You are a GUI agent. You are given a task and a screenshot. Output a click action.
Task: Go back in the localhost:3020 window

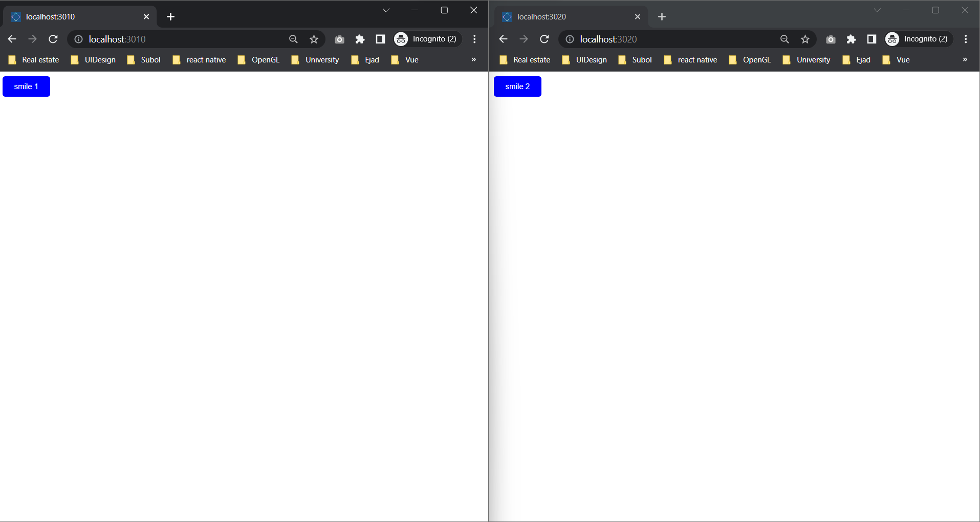pos(503,39)
